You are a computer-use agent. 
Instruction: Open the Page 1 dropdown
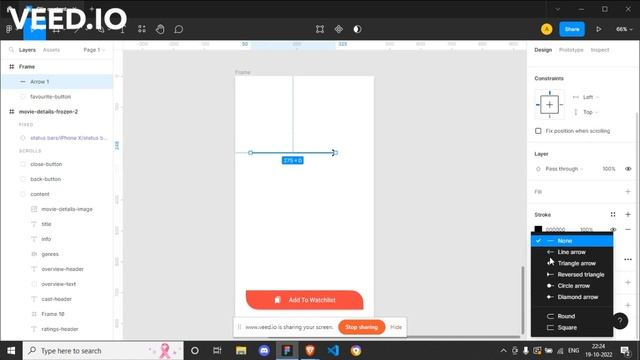point(94,50)
